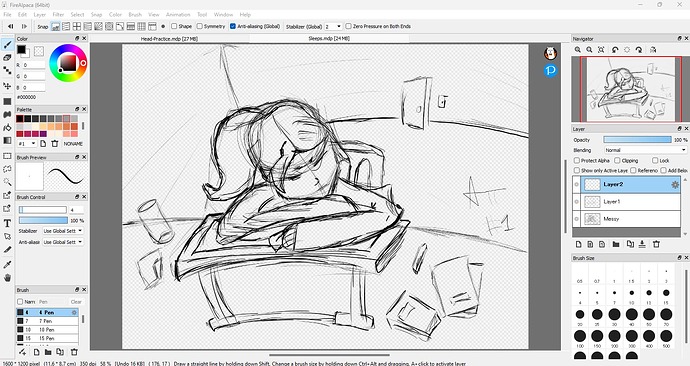The height and width of the screenshot is (366, 690).
Task: Adjust the layer Opacity slider
Action: (637, 139)
